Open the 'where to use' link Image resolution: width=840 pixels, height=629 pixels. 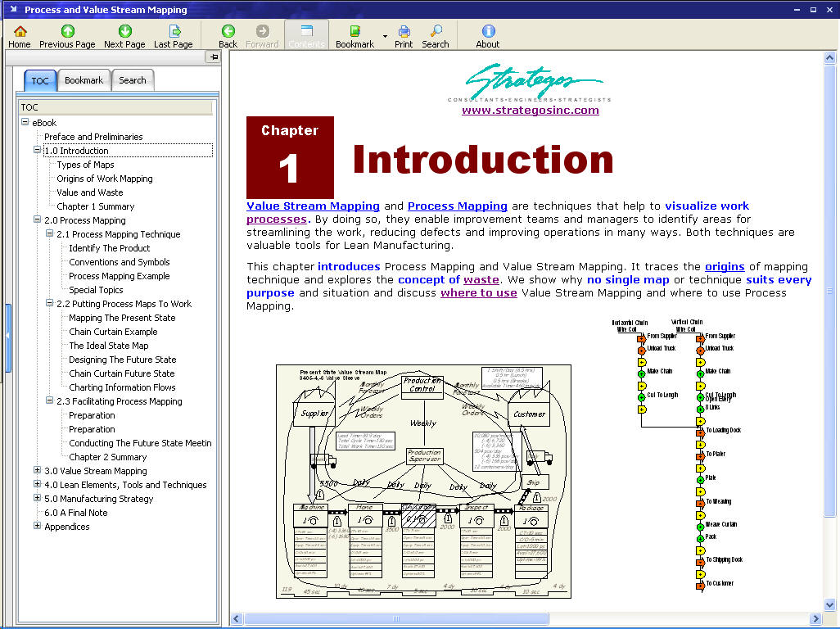point(478,293)
